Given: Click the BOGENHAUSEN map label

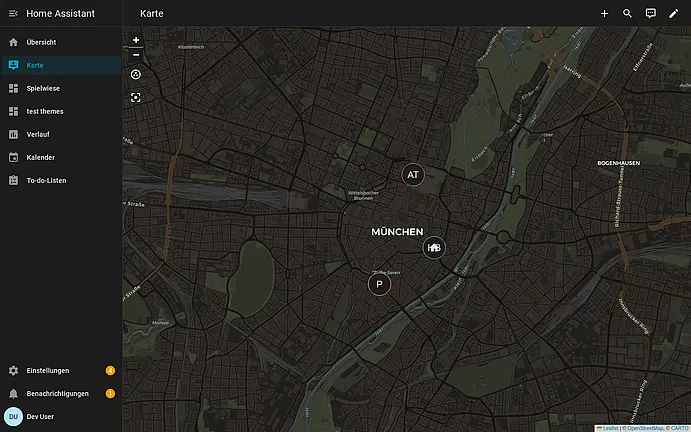Looking at the screenshot, I should click(x=618, y=163).
